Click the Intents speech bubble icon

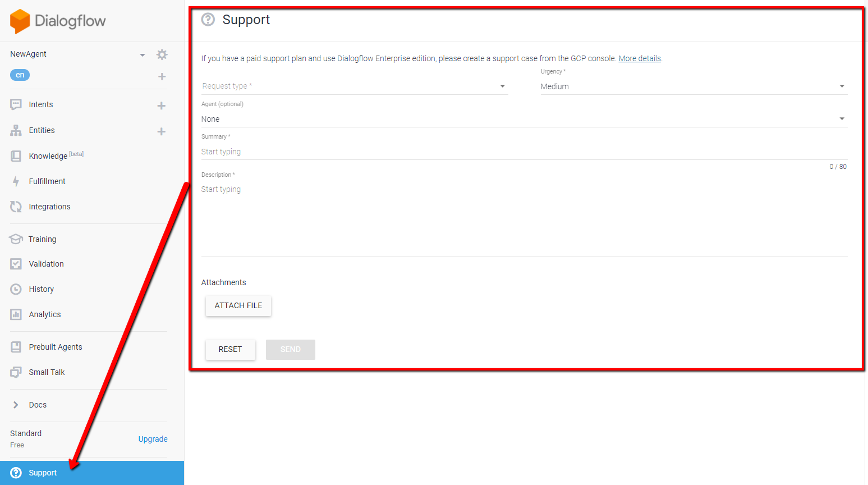16,104
